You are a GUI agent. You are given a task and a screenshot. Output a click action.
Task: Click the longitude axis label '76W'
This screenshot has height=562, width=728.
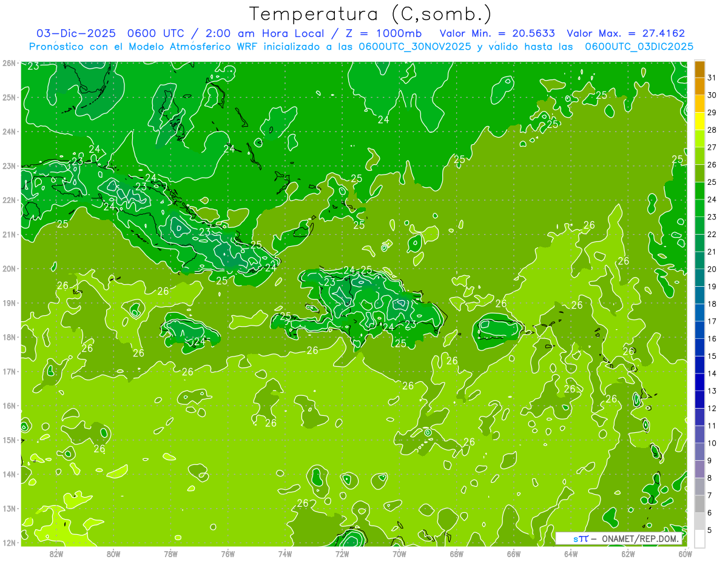(x=227, y=554)
